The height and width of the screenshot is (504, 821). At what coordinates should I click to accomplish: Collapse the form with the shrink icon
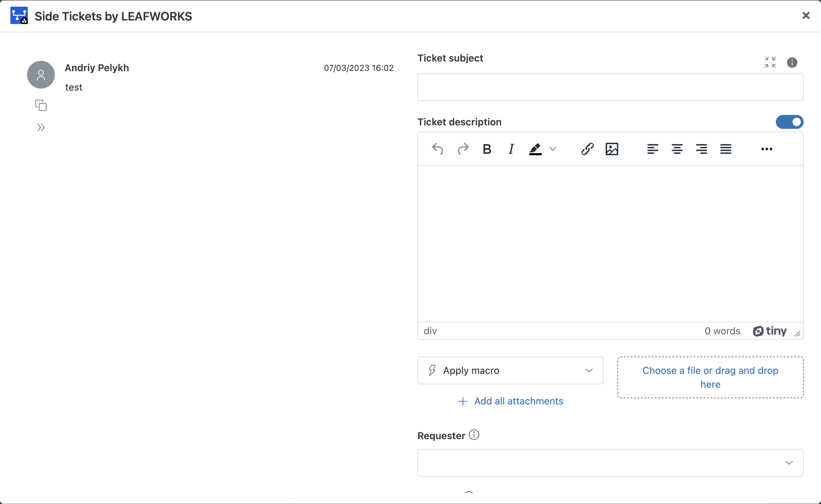pyautogui.click(x=770, y=62)
